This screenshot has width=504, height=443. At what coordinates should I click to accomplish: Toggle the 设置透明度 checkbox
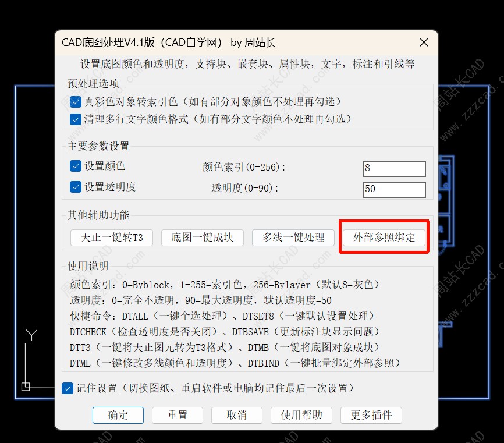pos(76,187)
